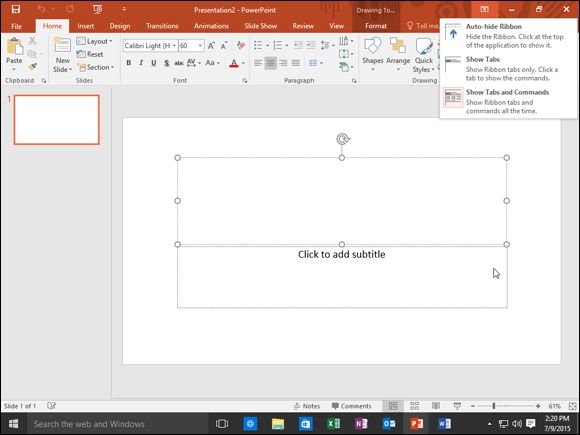The width and height of the screenshot is (580, 435).
Task: Open the Animations tab
Action: (211, 26)
